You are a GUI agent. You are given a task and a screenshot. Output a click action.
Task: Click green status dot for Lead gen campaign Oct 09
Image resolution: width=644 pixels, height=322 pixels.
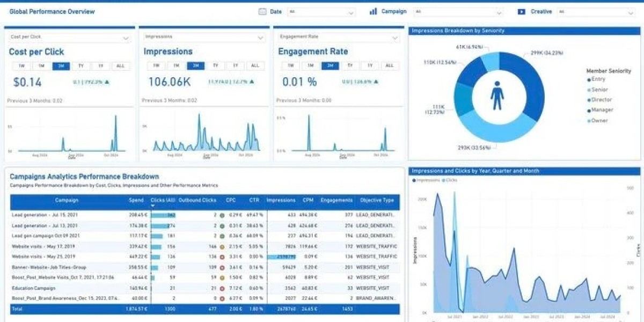click(222, 236)
